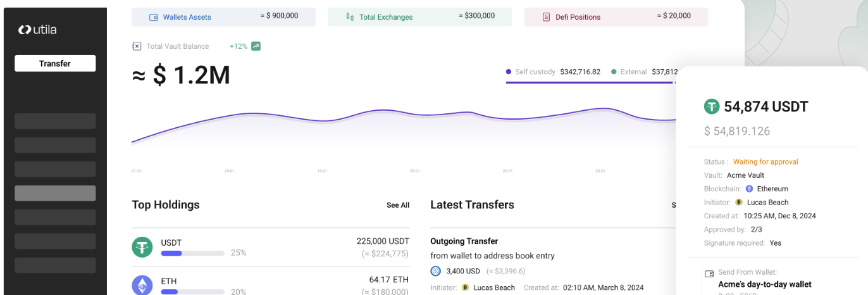868x295 pixels.
Task: Click the utila logo in sidebar
Action: (x=37, y=29)
